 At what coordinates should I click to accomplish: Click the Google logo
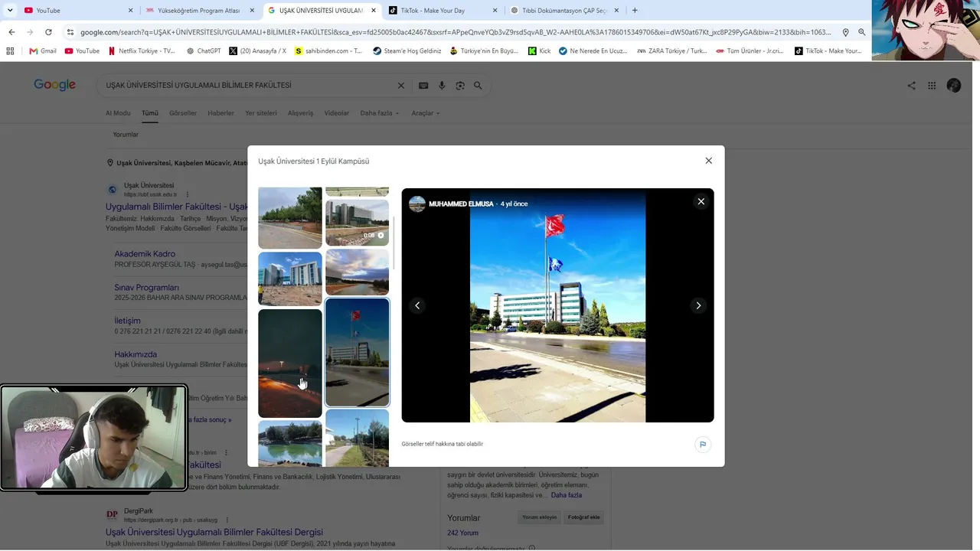pyautogui.click(x=54, y=85)
